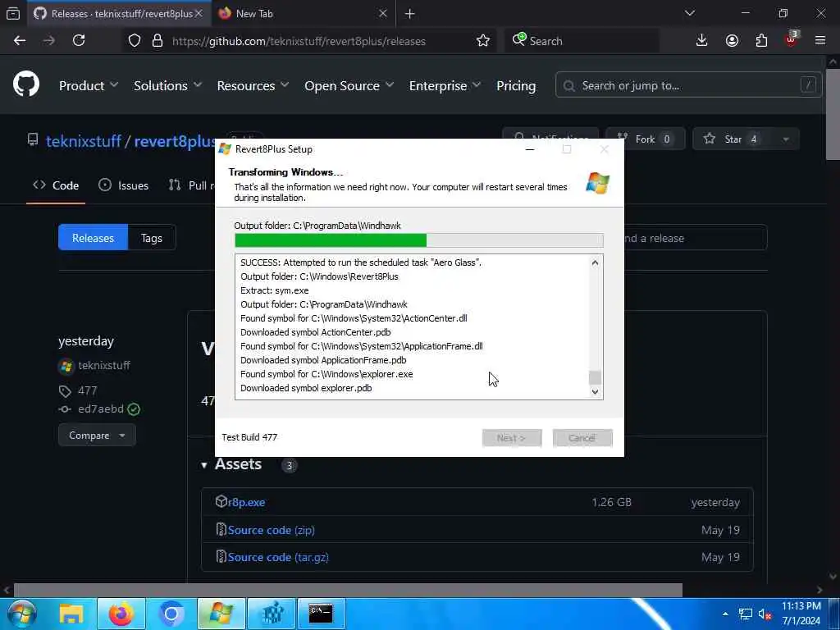This screenshot has height=630, width=840.
Task: Open Windows Start orb
Action: pos(22,614)
